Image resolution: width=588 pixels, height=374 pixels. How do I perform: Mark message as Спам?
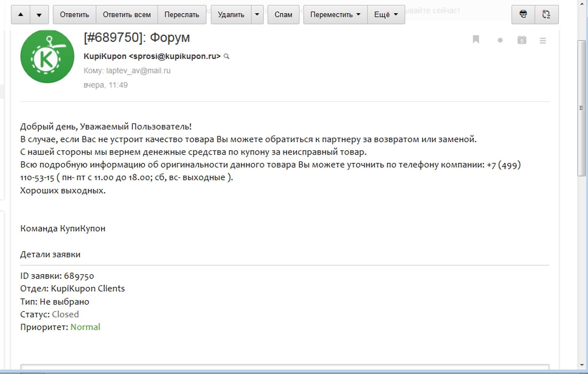coord(283,14)
